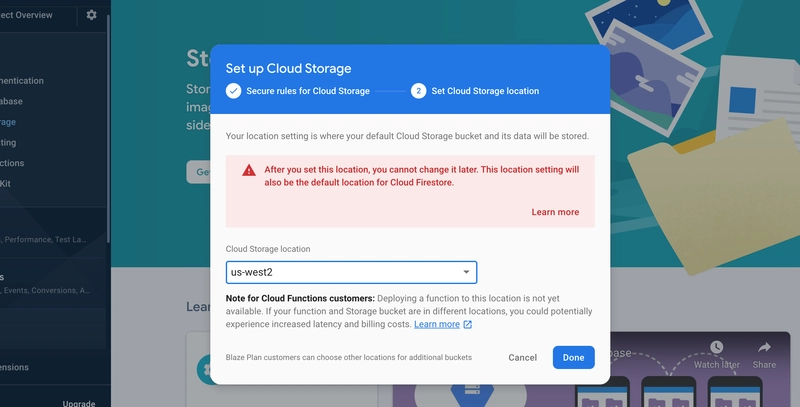Open project settings gear icon
The width and height of the screenshot is (800, 407).
[x=91, y=15]
